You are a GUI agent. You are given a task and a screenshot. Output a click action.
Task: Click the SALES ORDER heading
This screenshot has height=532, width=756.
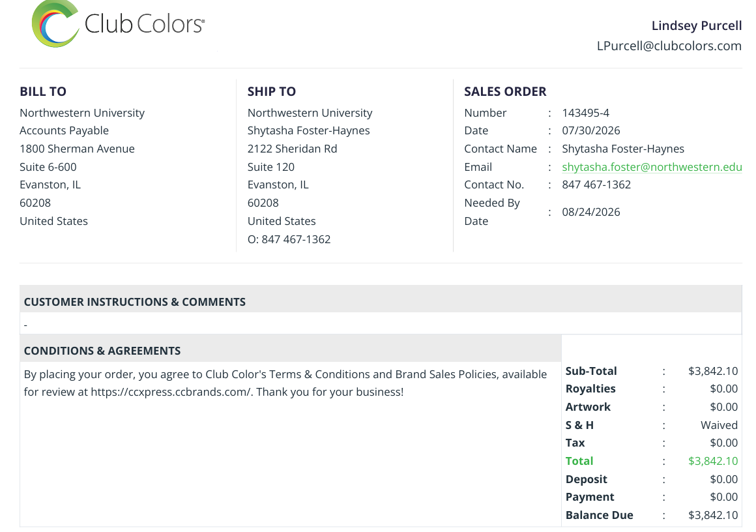click(x=505, y=92)
